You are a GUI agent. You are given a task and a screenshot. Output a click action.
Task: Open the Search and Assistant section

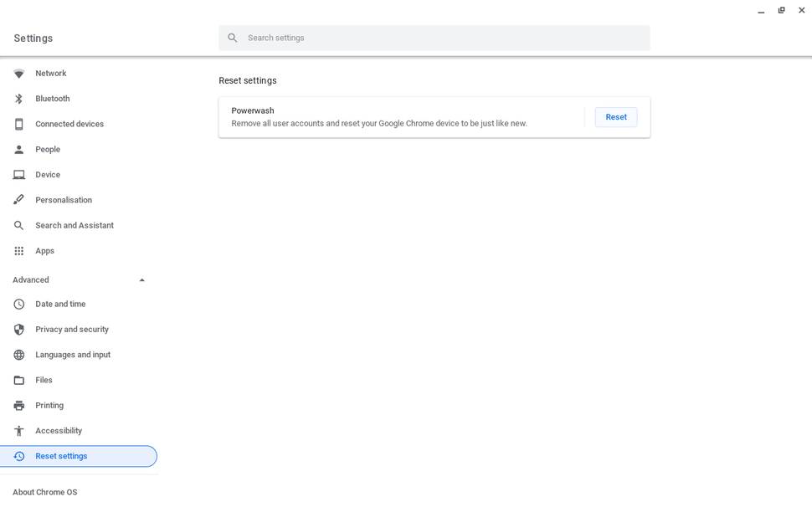click(x=75, y=225)
